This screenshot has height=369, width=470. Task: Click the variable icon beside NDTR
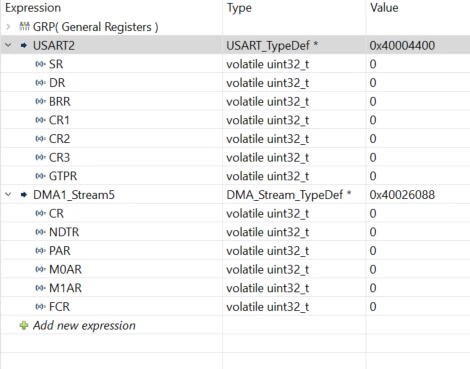click(x=40, y=232)
